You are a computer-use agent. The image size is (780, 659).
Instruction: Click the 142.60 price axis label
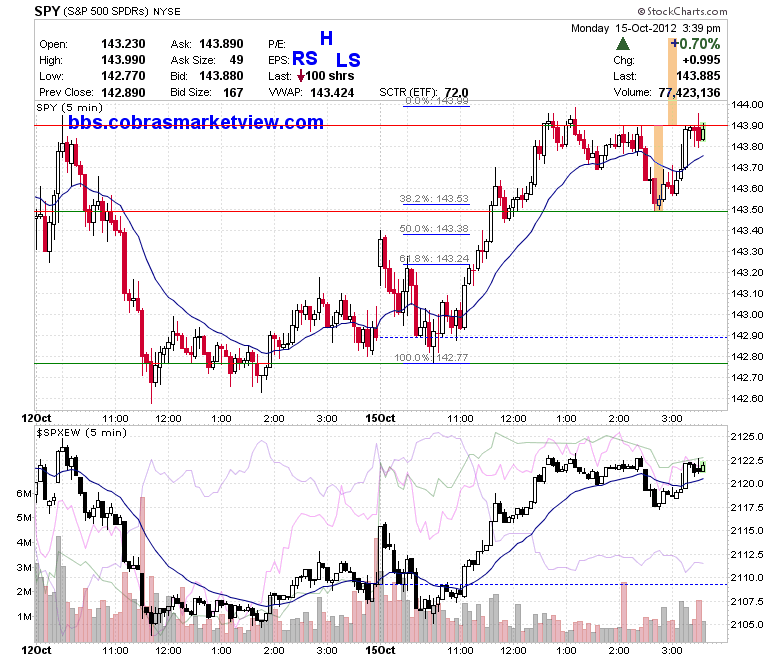(x=747, y=398)
